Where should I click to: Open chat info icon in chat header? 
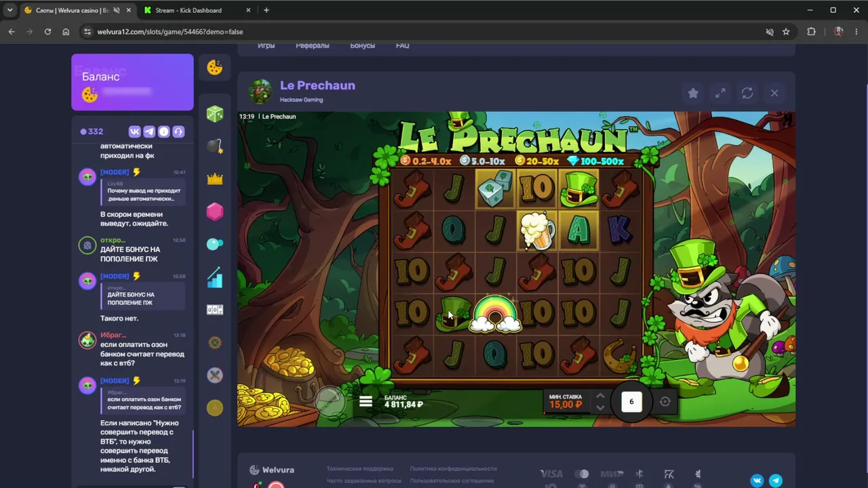[x=163, y=131]
